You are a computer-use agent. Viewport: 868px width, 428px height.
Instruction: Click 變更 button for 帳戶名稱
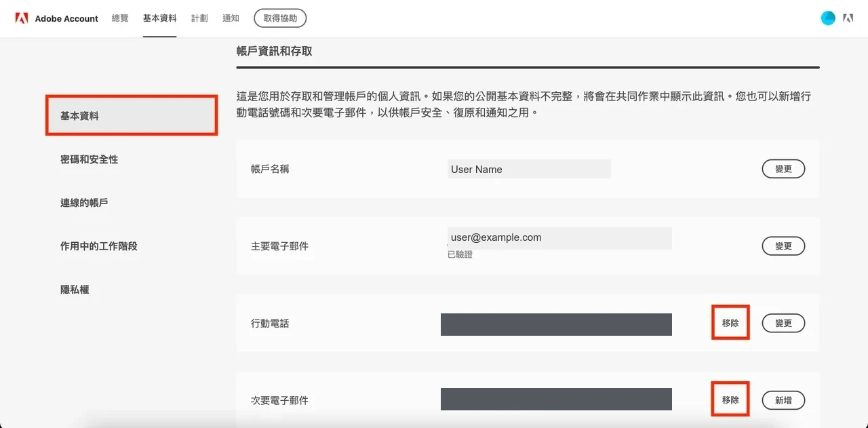783,169
